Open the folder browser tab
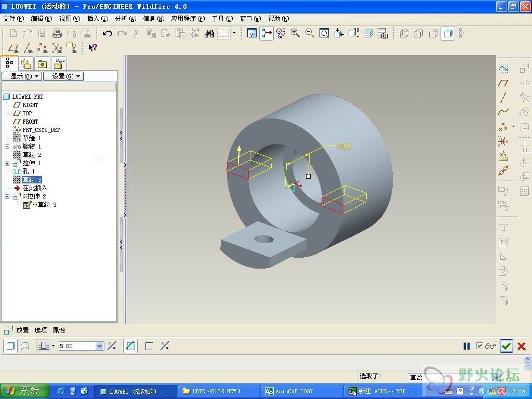Screen dimensions: 532x399 26,63
